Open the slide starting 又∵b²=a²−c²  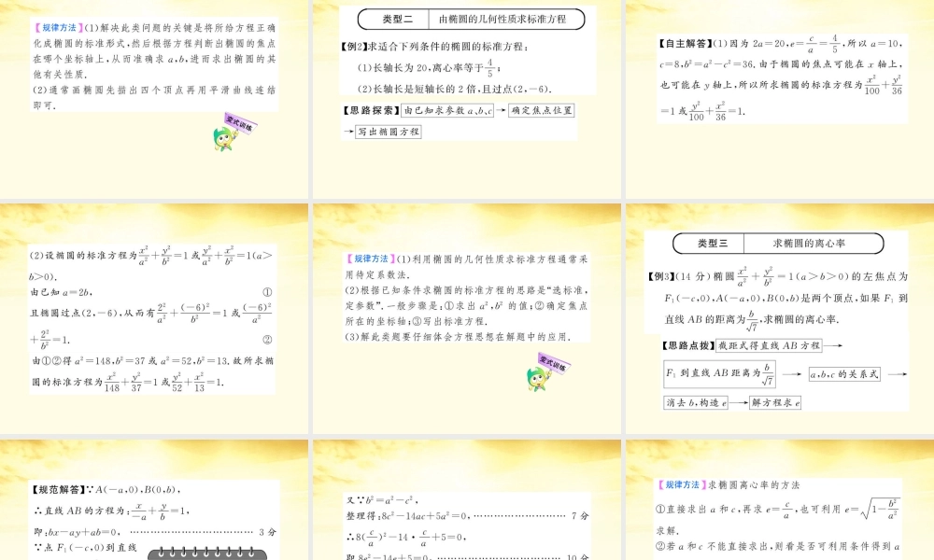pos(467,500)
